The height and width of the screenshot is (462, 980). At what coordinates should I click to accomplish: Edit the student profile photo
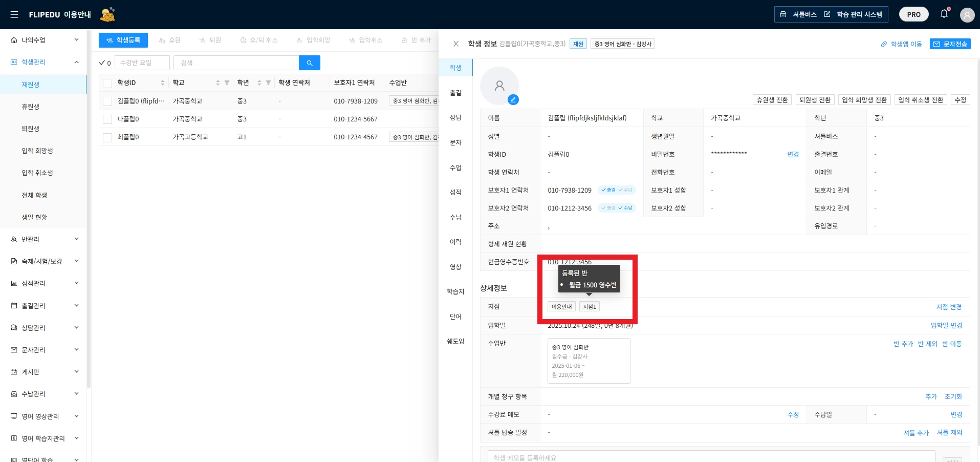point(513,99)
